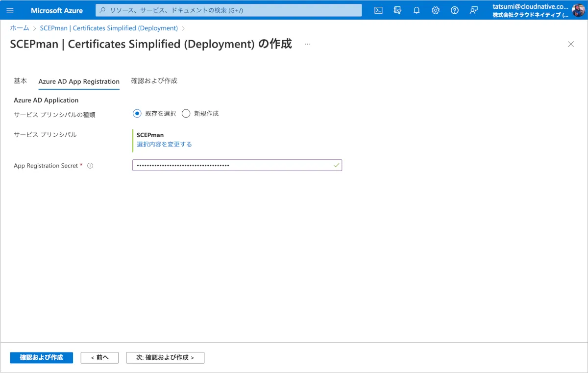Screen dimensions: 588x373
Task: Click the App Registration Secret input field
Action: (x=233, y=166)
